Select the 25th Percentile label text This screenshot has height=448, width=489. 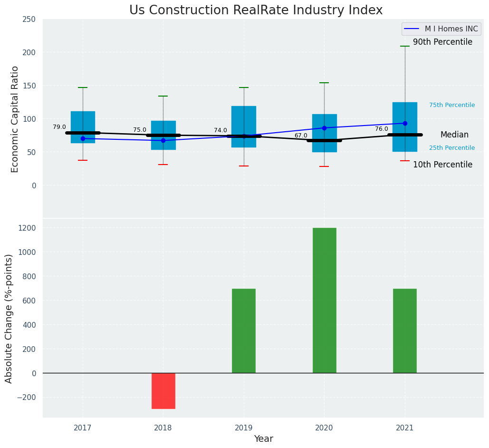coord(451,148)
